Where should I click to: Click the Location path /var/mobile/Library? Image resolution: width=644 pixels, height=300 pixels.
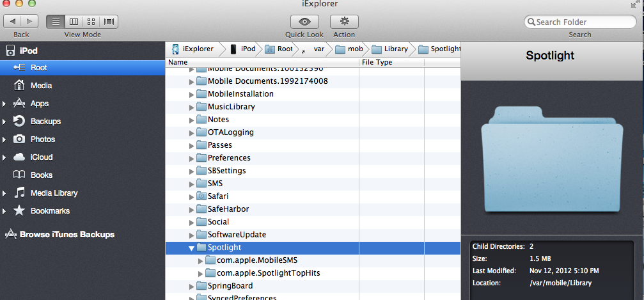(x=561, y=283)
